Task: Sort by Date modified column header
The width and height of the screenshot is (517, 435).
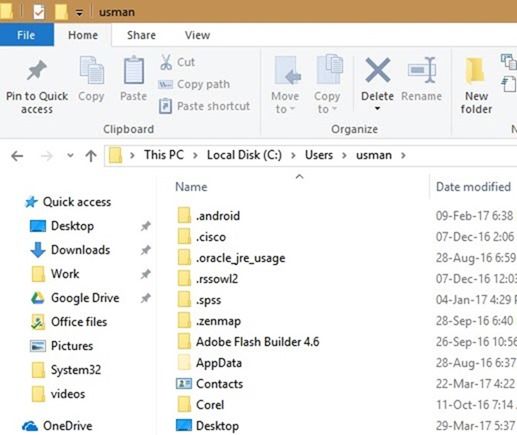Action: 473,187
